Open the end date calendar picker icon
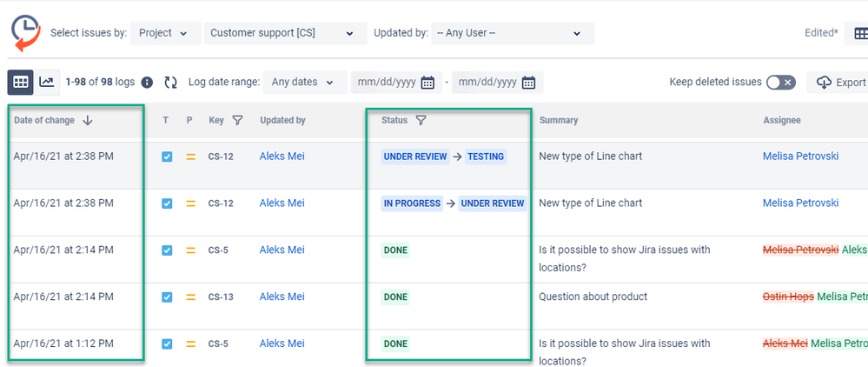Viewport: 868px width, 367px height. [528, 83]
